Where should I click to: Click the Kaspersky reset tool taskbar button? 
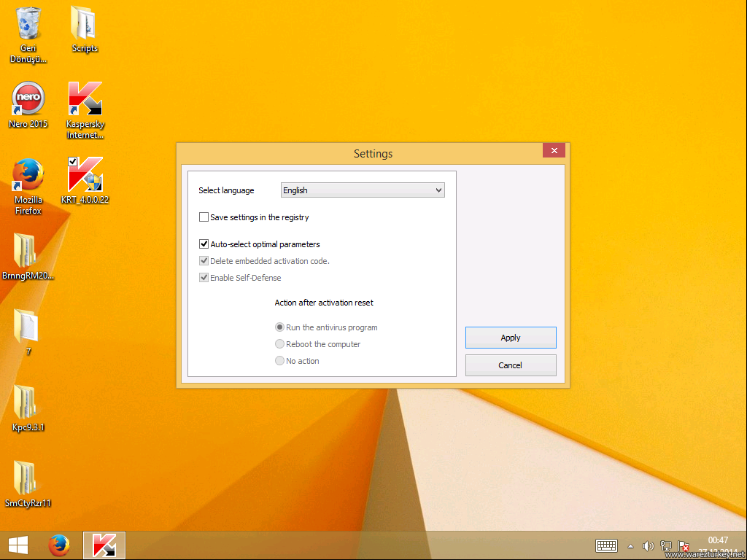coord(104,545)
